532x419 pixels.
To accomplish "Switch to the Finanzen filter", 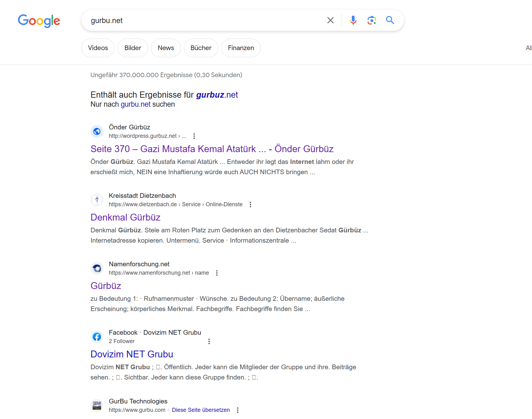I will click(x=241, y=48).
